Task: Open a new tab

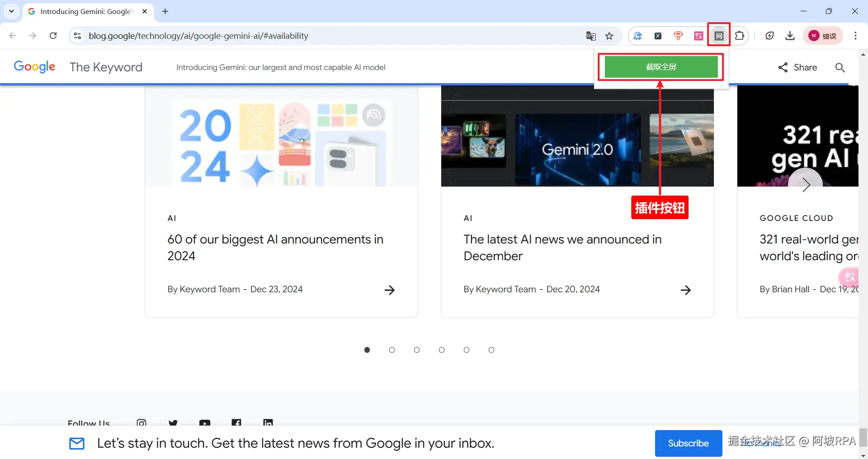Action: click(165, 11)
